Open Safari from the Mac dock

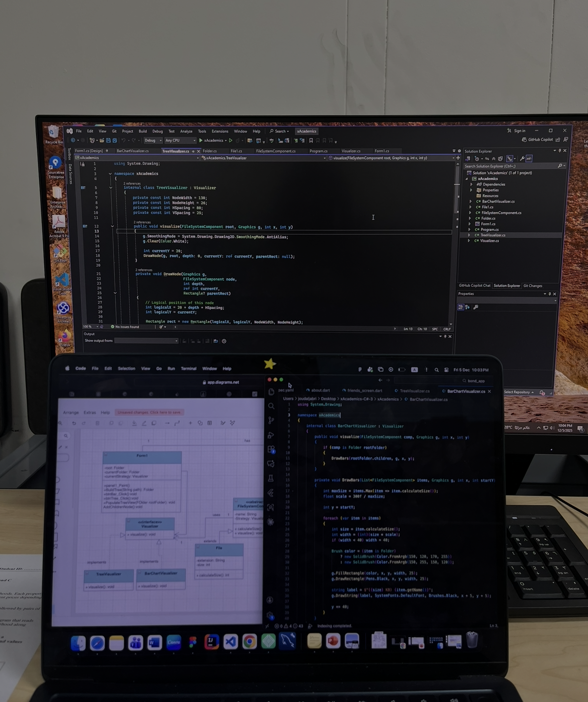coord(97,643)
